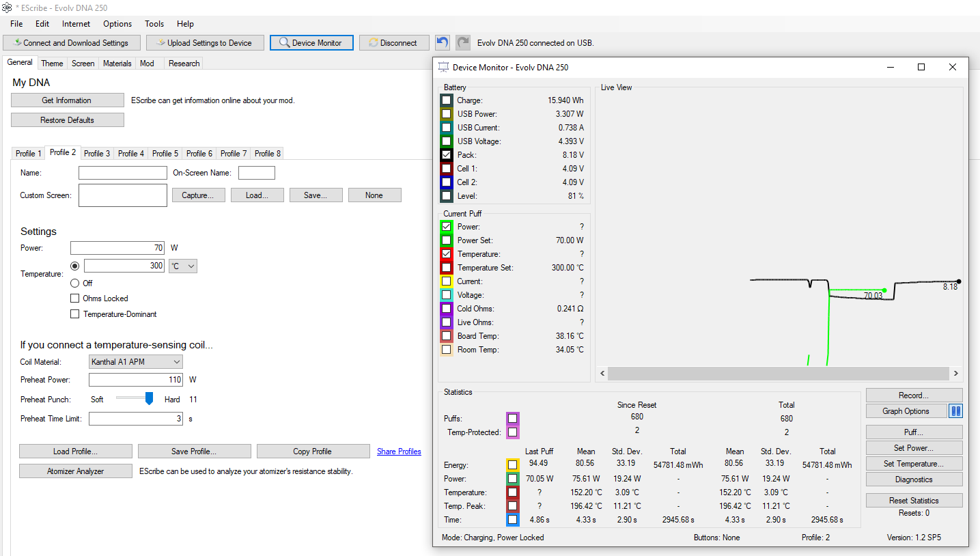
Task: Adjust the Preheat Punch slider
Action: point(149,399)
